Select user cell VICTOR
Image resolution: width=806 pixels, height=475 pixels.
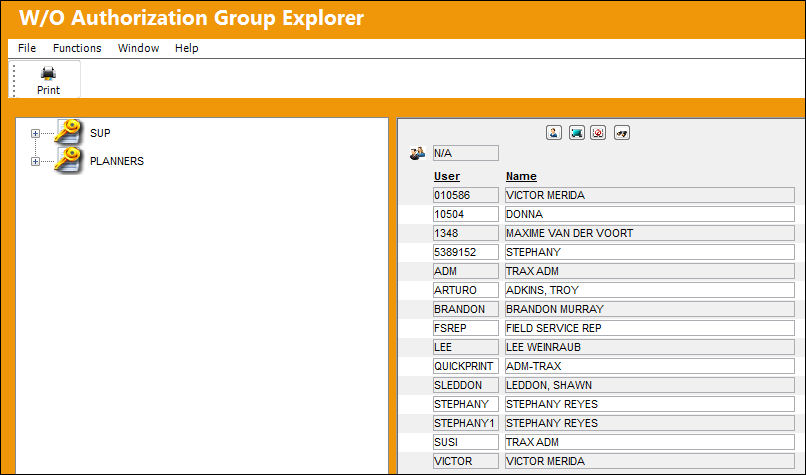(x=466, y=462)
